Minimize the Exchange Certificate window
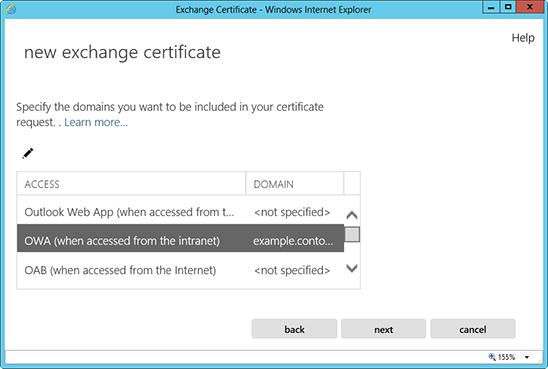548x369 pixels. [x=491, y=7]
